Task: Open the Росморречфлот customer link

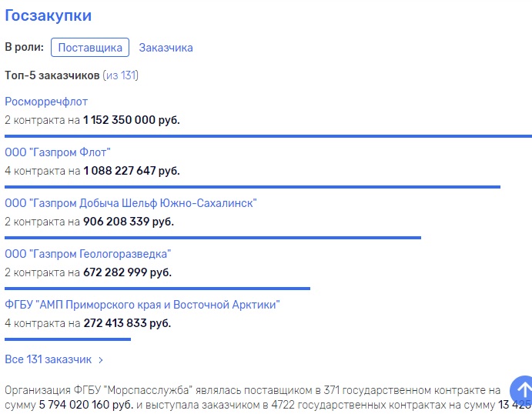Action: tap(46, 102)
